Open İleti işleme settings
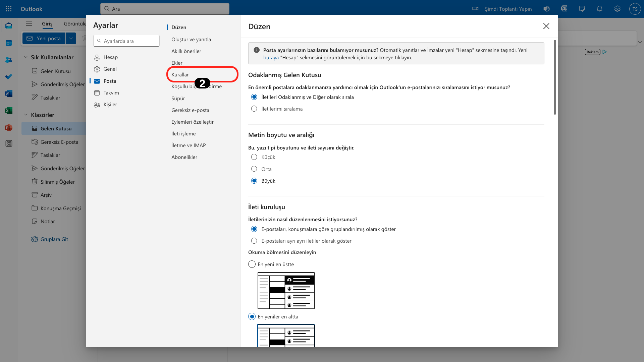The width and height of the screenshot is (644, 362). pyautogui.click(x=183, y=133)
